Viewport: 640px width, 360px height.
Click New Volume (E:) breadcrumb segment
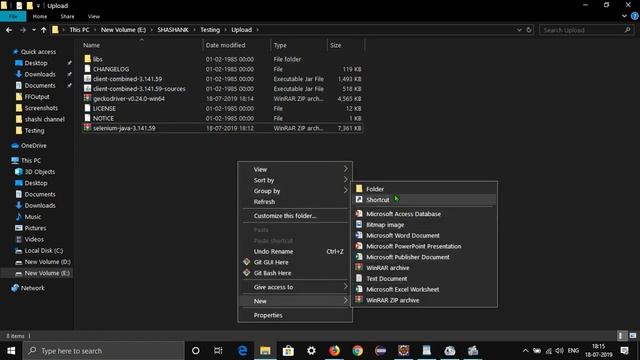point(123,30)
